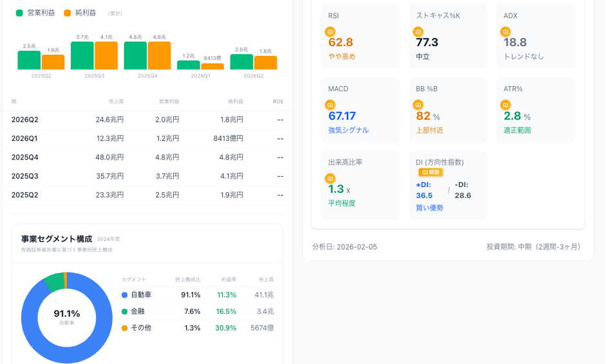Open the MACD explanation book icon
Screen dimensions: 605x364
pos(330,104)
